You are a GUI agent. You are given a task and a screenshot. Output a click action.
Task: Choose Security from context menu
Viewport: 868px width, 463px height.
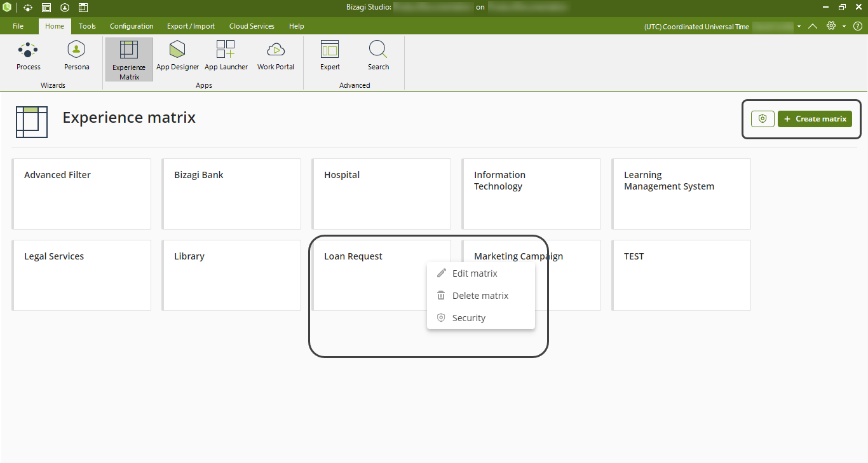point(481,318)
